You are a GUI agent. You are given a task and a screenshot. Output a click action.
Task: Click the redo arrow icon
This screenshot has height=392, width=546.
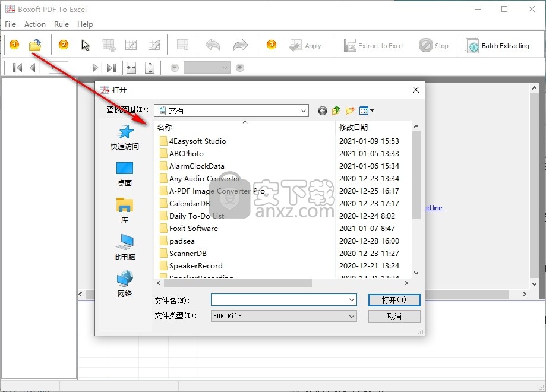(240, 45)
